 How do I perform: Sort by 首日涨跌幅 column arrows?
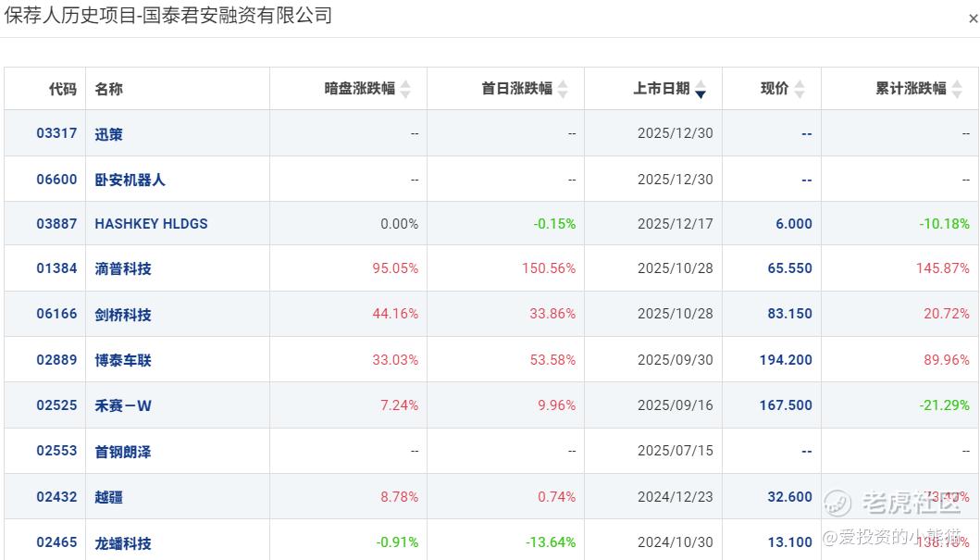tap(563, 89)
